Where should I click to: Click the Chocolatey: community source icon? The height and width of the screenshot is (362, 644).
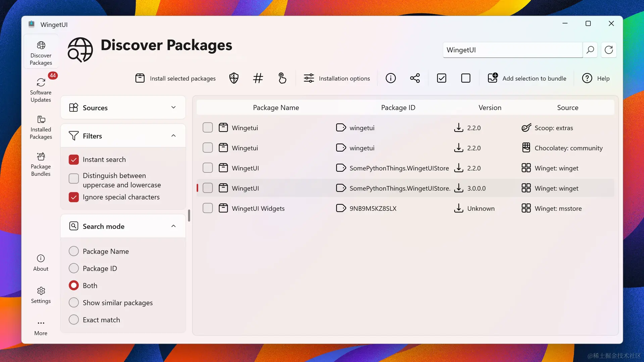pos(526,148)
